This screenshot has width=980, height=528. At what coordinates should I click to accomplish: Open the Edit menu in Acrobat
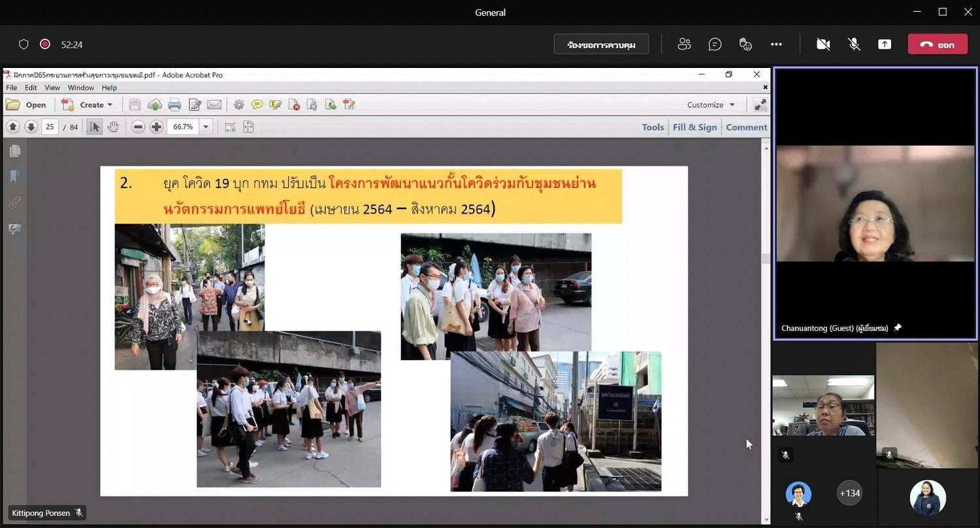(31, 88)
